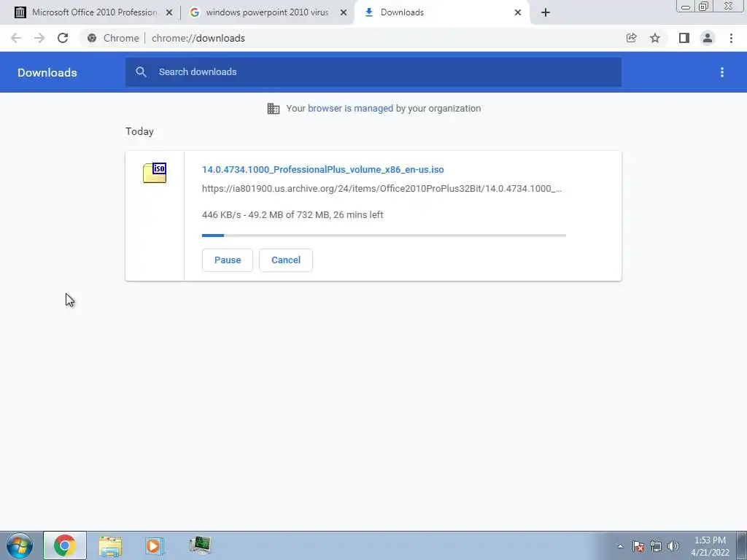Screen dimensions: 747x560
Task: Open the Windows Start menu
Action: point(20,545)
